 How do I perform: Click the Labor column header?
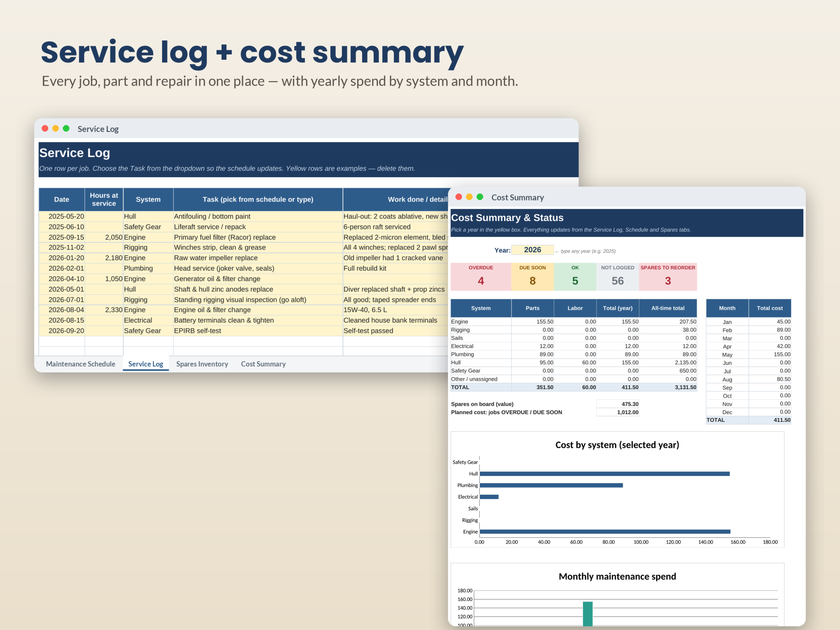(x=575, y=308)
